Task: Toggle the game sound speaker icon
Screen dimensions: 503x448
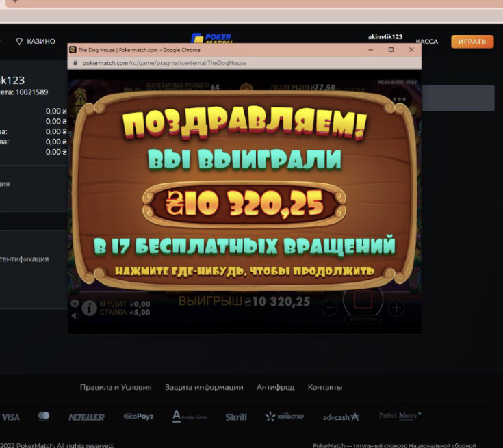Action: click(75, 316)
